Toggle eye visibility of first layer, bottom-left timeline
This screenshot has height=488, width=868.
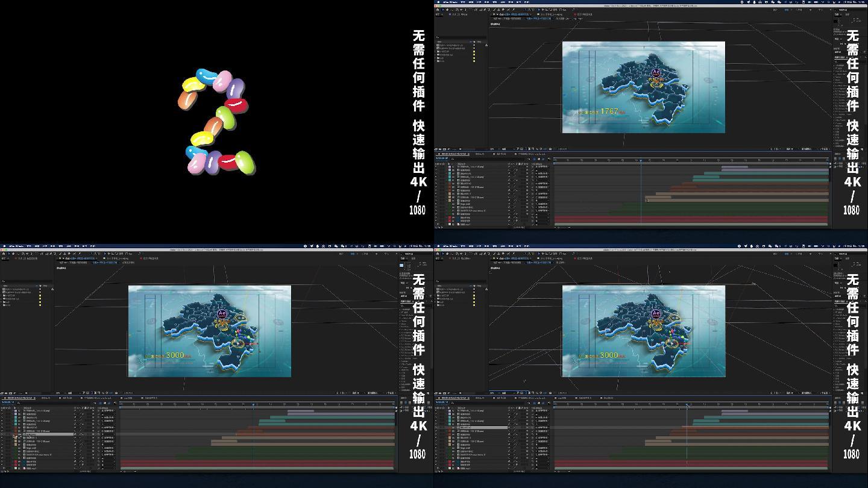pos(2,410)
